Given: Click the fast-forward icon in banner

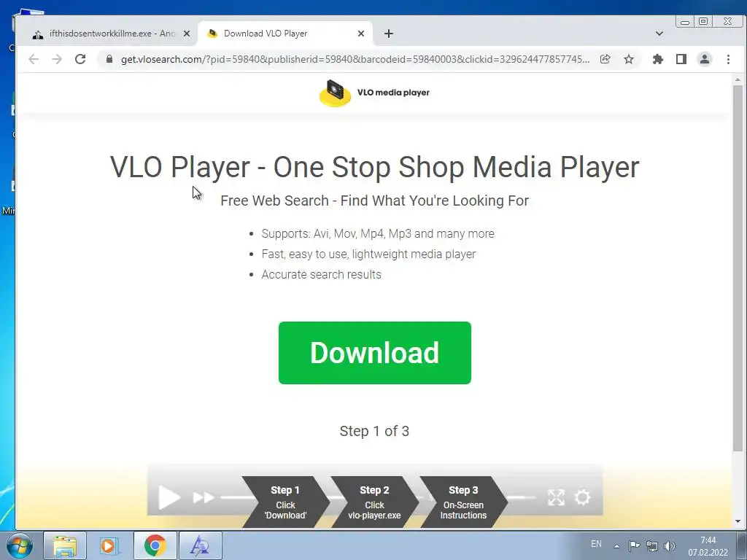Looking at the screenshot, I should point(204,497).
